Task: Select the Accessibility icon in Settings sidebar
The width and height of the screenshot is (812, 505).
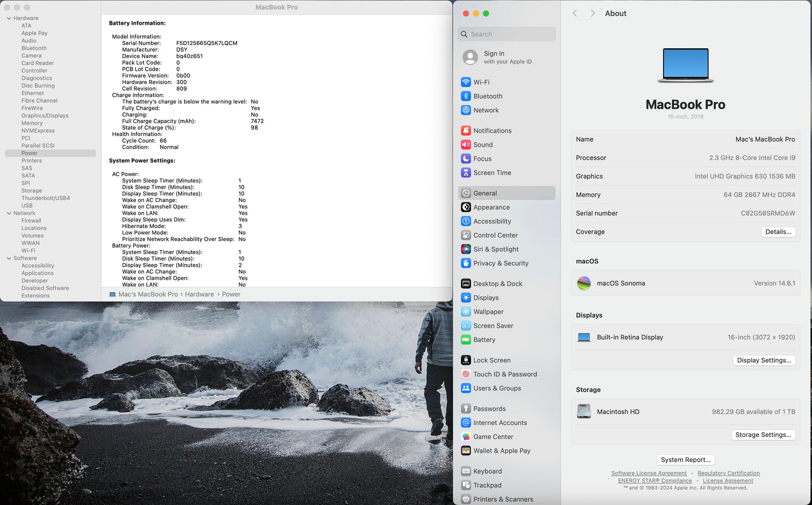Action: coord(466,221)
